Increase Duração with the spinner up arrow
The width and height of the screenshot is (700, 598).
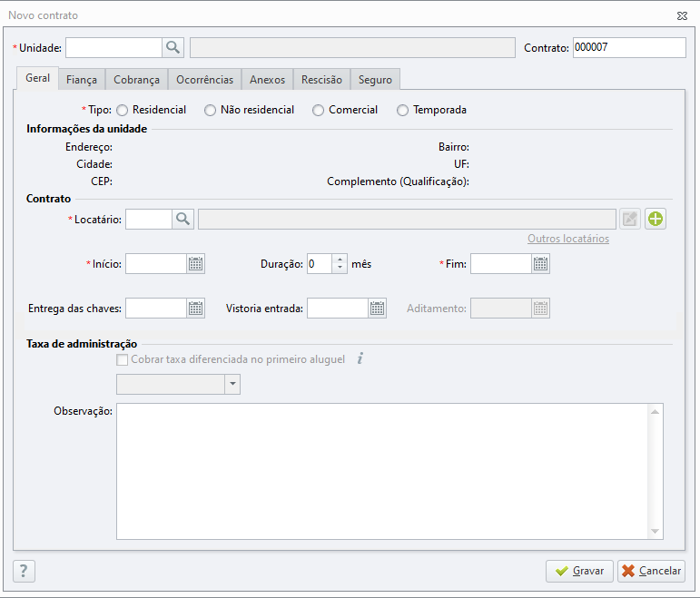tap(340, 260)
